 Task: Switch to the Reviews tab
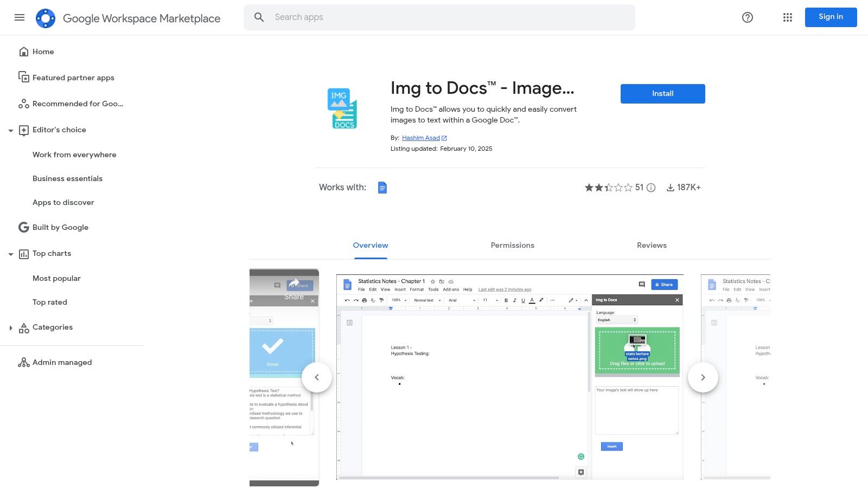coord(652,245)
